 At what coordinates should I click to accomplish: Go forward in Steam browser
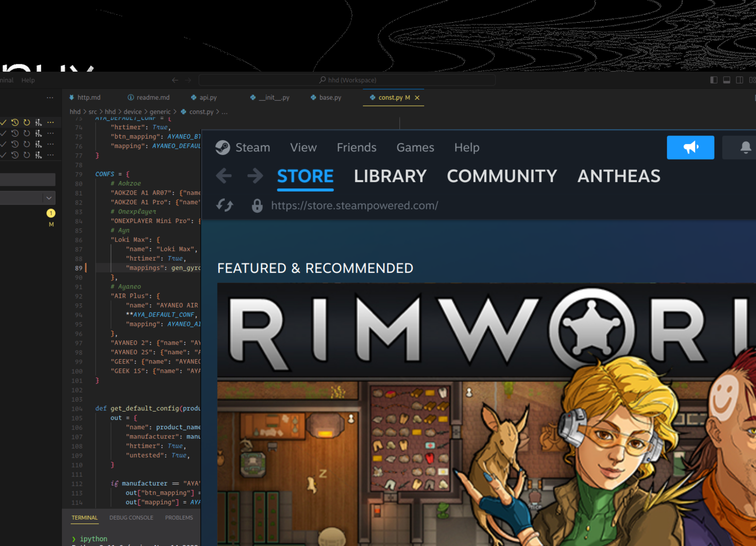tap(255, 176)
